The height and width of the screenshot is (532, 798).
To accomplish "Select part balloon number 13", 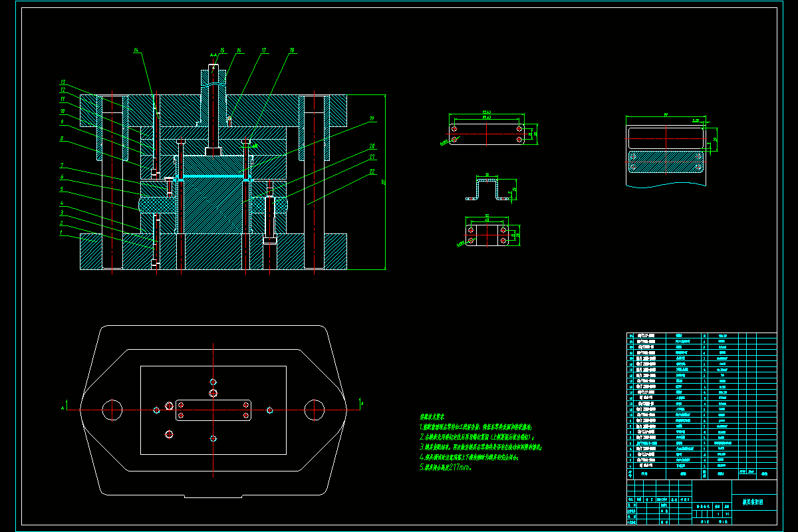I will point(62,82).
